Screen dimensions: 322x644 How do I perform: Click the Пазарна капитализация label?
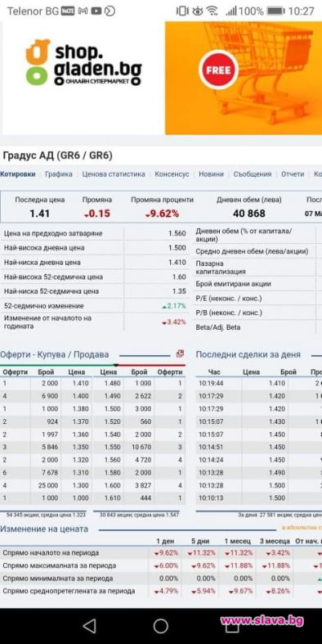(221, 268)
